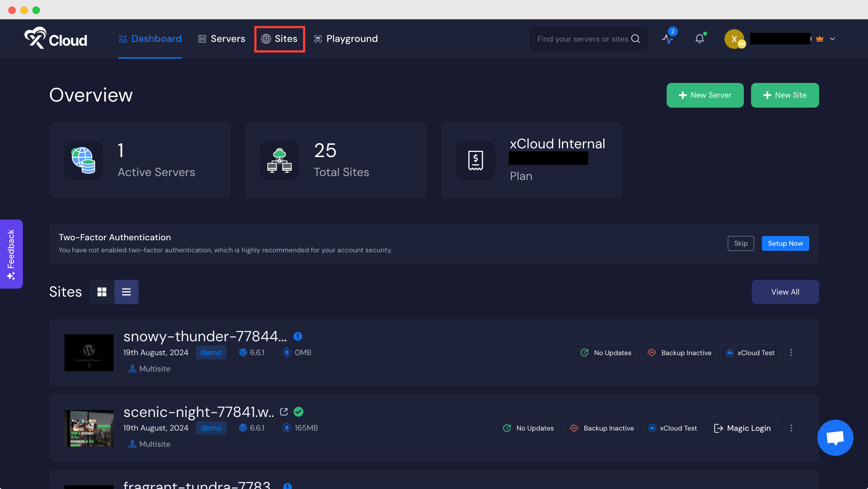Open the purple Feedback side tab
This screenshot has height=489, width=868.
[x=11, y=254]
